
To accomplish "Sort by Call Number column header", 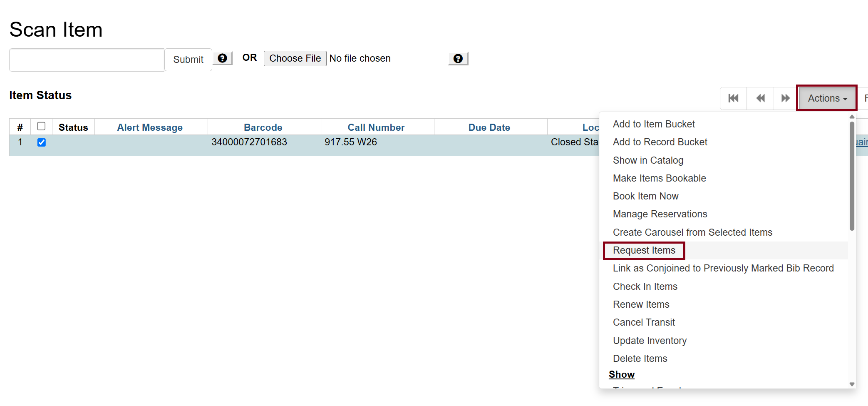I will [376, 127].
